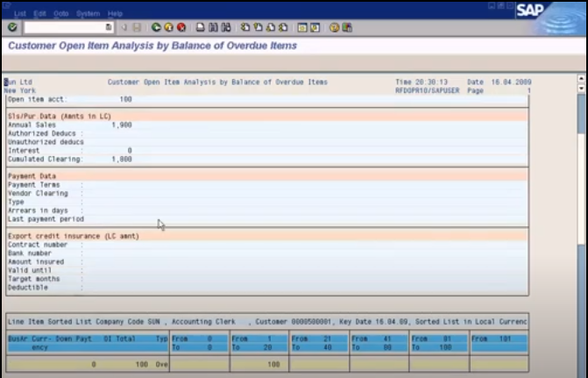
Task: Click the Contract number label
Action: 38,245
